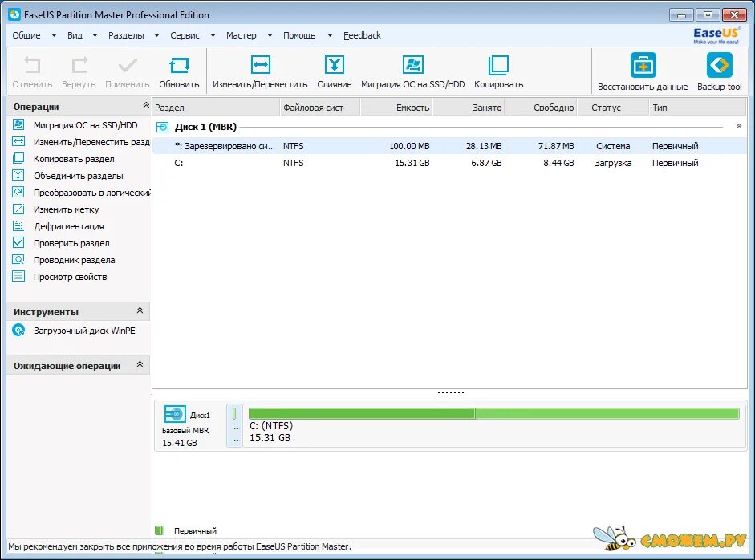
Task: Click sidebar Проводник раздела icon
Action: click(18, 259)
